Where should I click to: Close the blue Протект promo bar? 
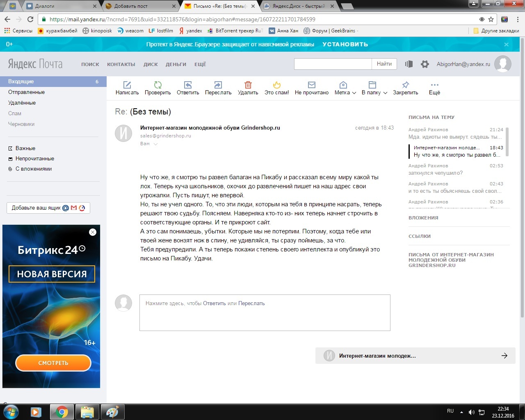click(x=506, y=44)
